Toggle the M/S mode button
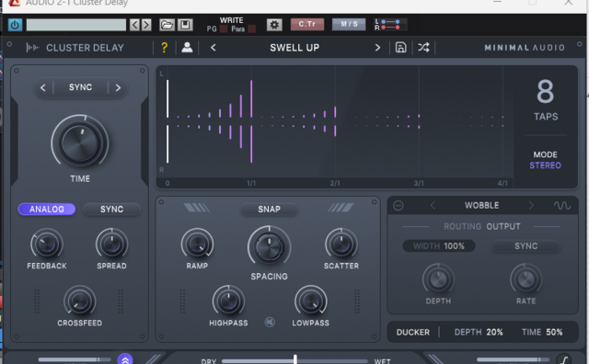The image size is (589, 364). (349, 25)
